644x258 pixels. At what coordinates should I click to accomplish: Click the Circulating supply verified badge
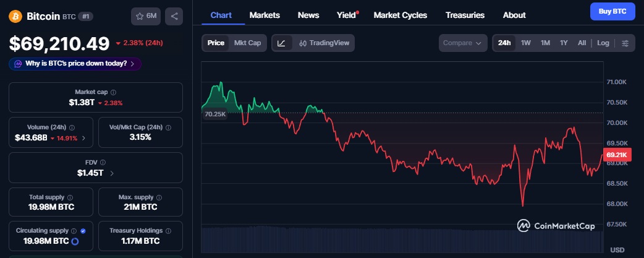coord(83,231)
